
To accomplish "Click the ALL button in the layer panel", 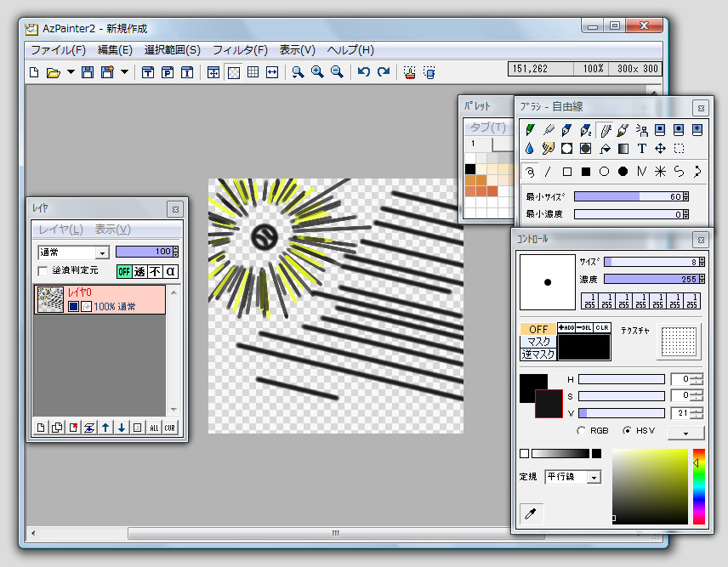I will click(154, 427).
